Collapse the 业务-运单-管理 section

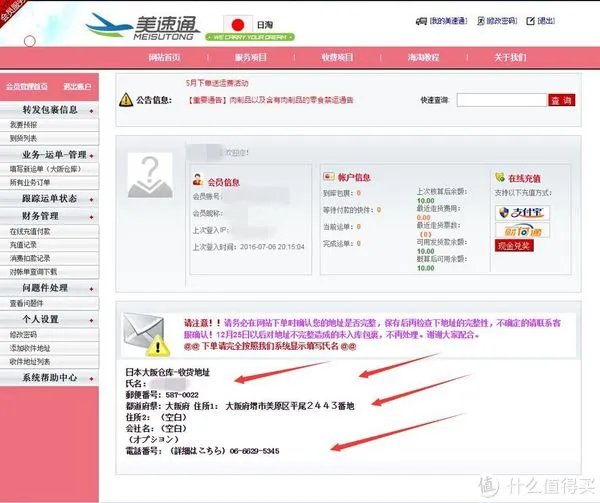[49, 155]
